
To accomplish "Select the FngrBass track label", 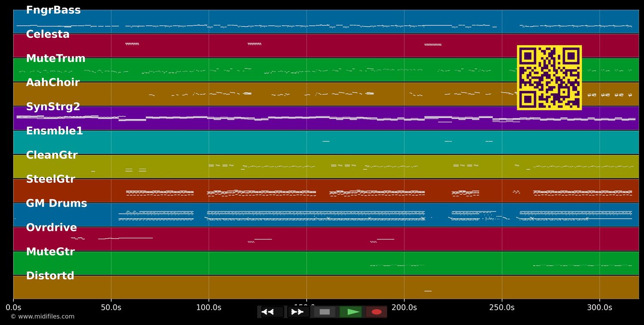I will [53, 10].
